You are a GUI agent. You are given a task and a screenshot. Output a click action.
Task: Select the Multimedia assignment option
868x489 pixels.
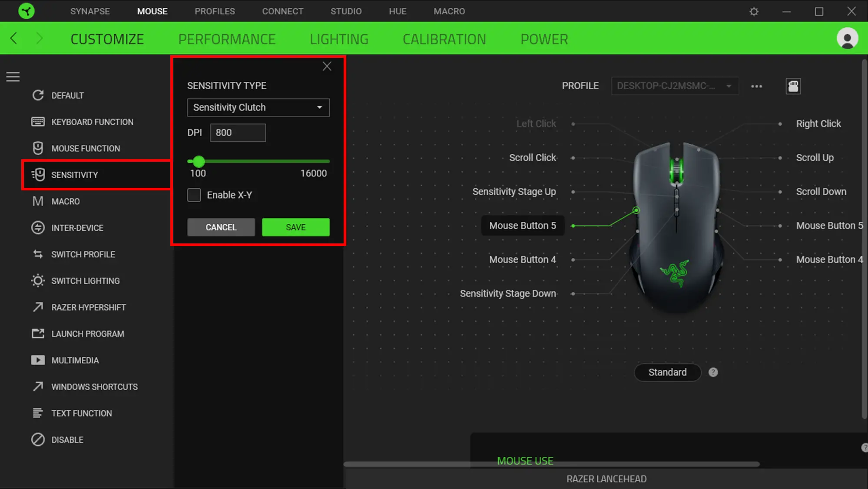tap(75, 360)
